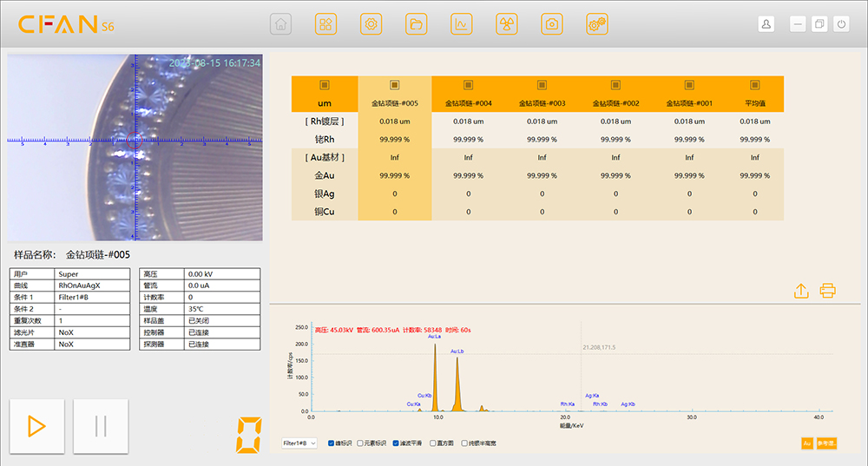868x466 pixels.
Task: Enable the 元素标识 checkbox
Action: point(360,443)
